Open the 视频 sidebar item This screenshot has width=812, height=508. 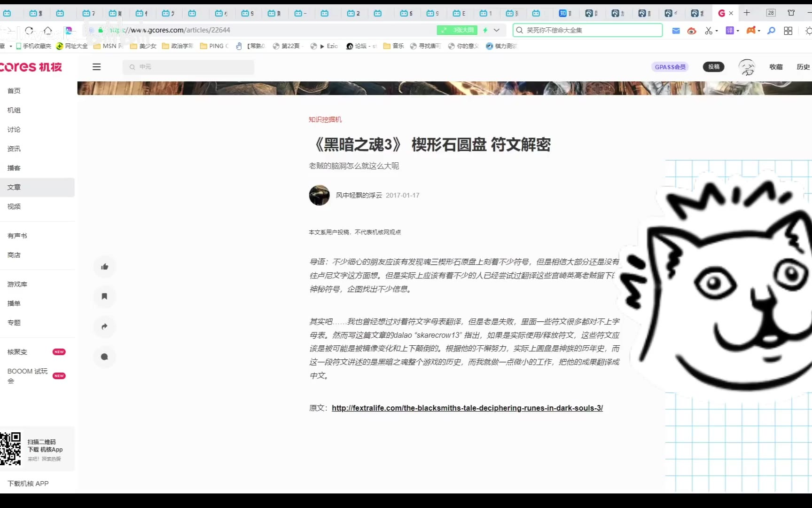pos(37,206)
